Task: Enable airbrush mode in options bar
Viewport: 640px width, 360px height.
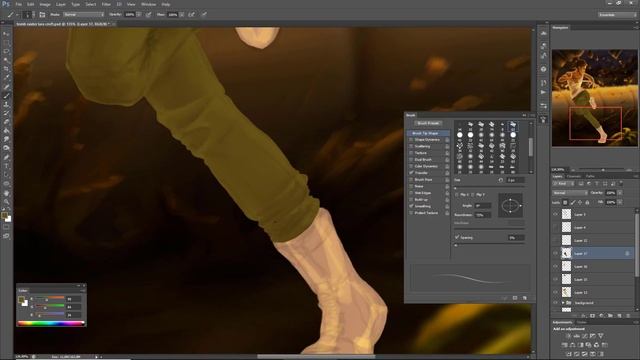Action: pos(191,14)
